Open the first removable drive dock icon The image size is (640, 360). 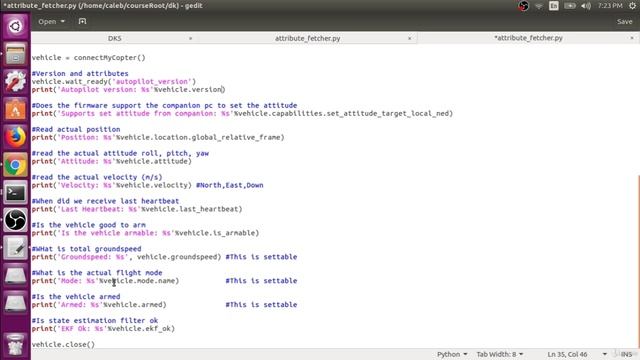[x=15, y=276]
